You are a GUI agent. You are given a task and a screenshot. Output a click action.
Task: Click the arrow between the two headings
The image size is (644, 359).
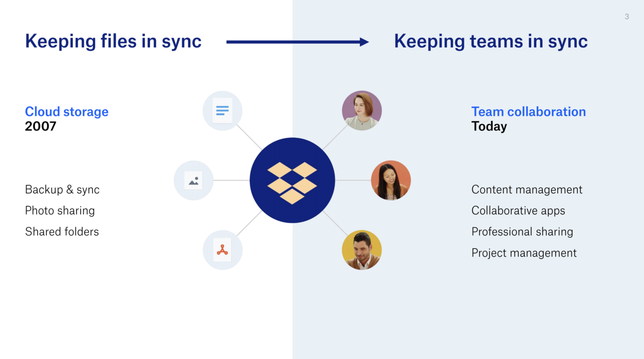pyautogui.click(x=297, y=42)
